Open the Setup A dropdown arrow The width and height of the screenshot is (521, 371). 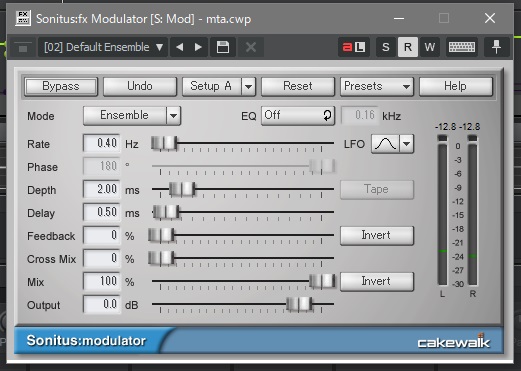(249, 87)
